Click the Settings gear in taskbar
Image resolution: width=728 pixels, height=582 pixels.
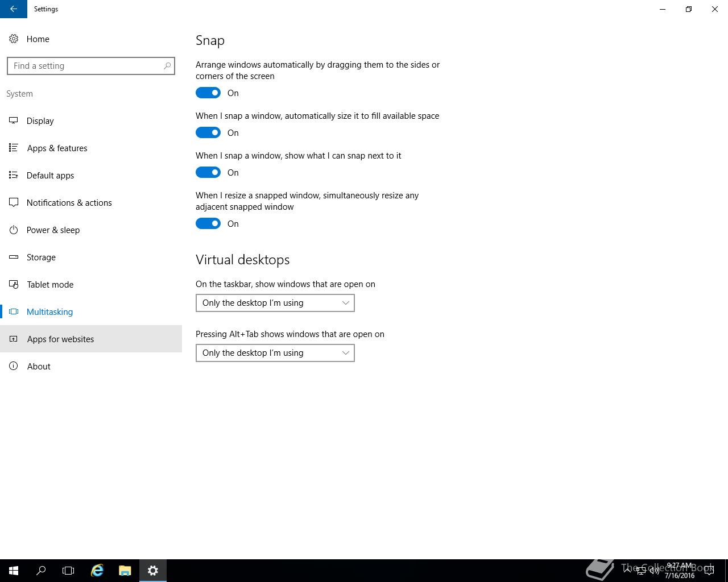coord(152,571)
